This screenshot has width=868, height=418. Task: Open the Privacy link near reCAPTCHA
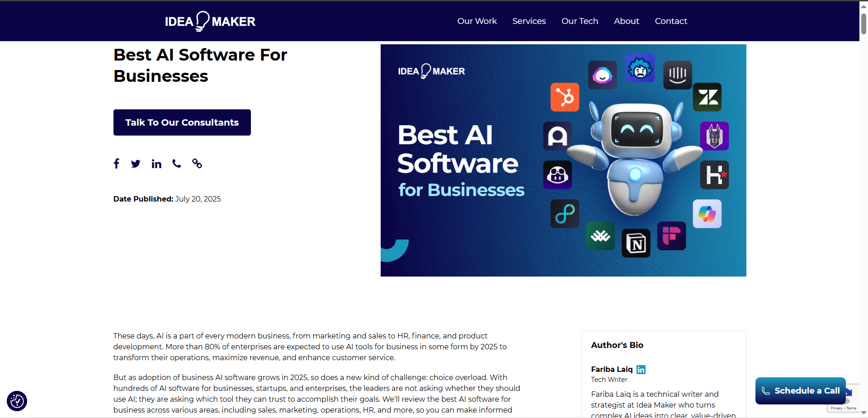point(836,408)
